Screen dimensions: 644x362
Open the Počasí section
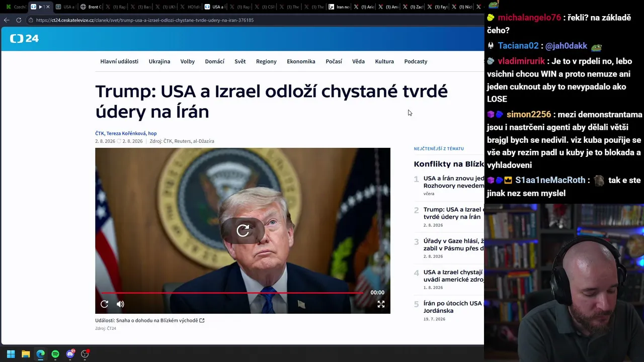click(x=334, y=61)
